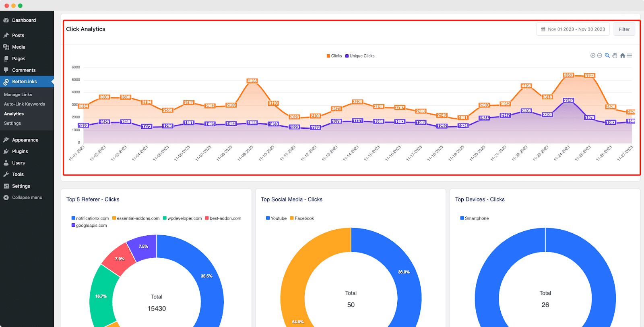The width and height of the screenshot is (644, 327).
Task: Select the panning hand tool
Action: coord(615,56)
